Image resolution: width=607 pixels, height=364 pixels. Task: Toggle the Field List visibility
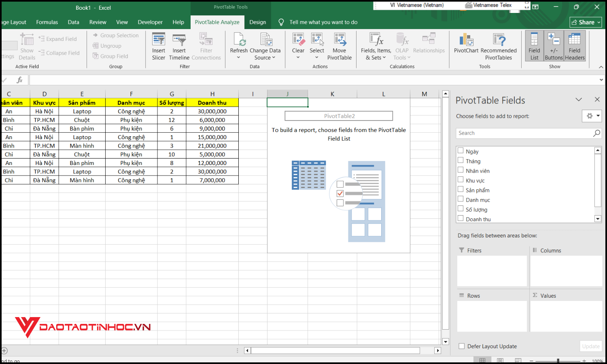pos(534,44)
